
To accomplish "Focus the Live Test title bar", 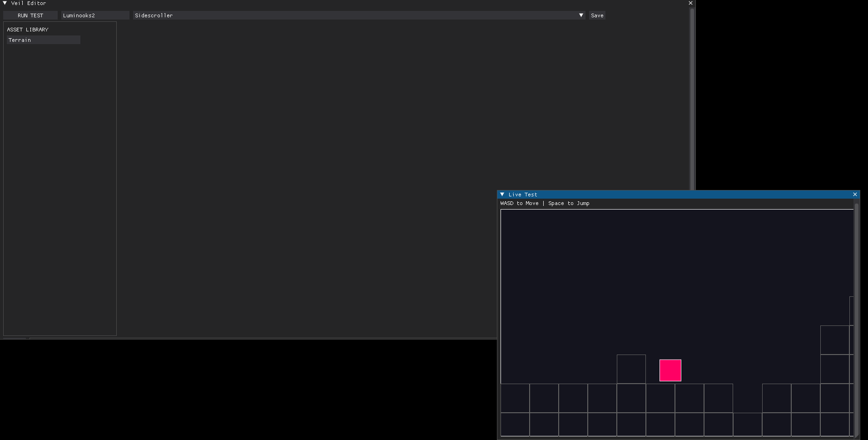I will (x=681, y=195).
